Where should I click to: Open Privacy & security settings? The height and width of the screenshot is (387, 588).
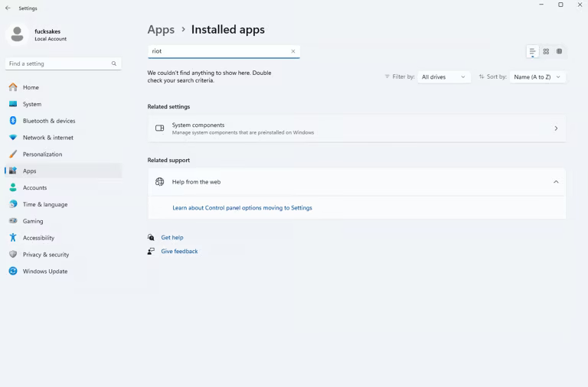[x=46, y=255]
